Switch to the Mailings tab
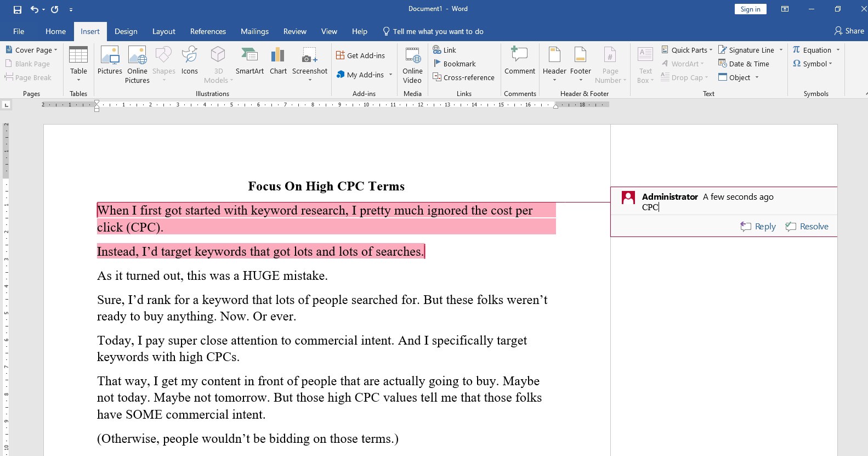868x456 pixels. point(254,31)
